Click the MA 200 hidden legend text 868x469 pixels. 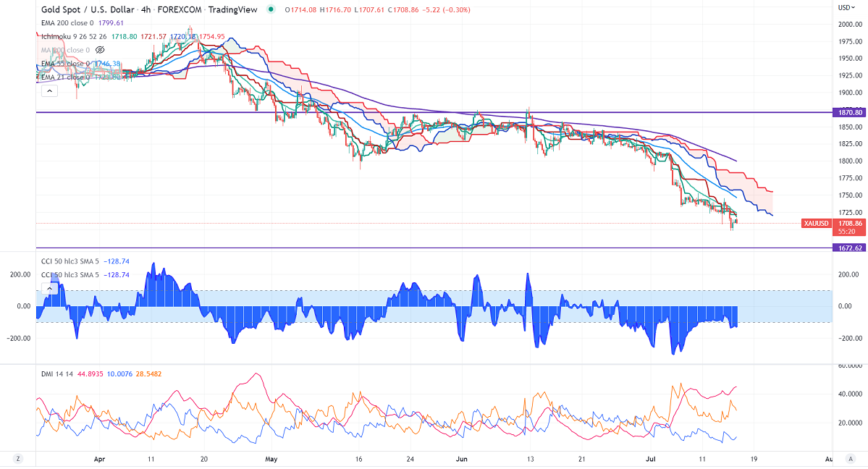(x=64, y=50)
